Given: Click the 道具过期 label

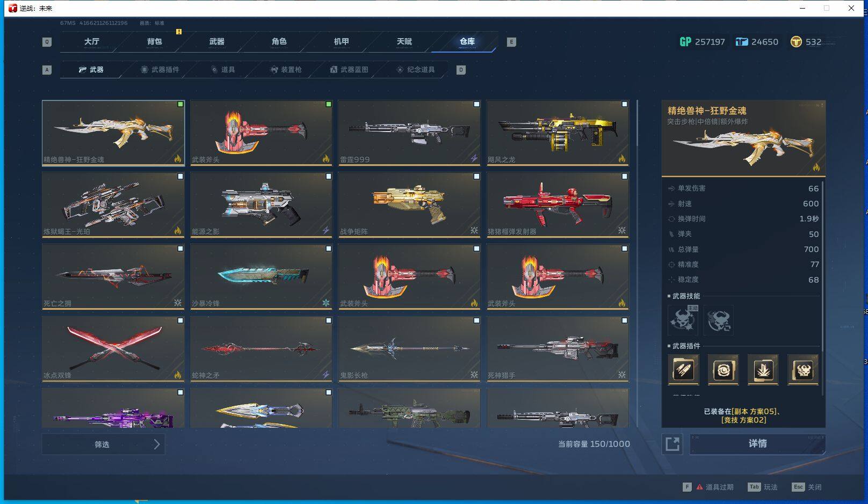Looking at the screenshot, I should (719, 487).
